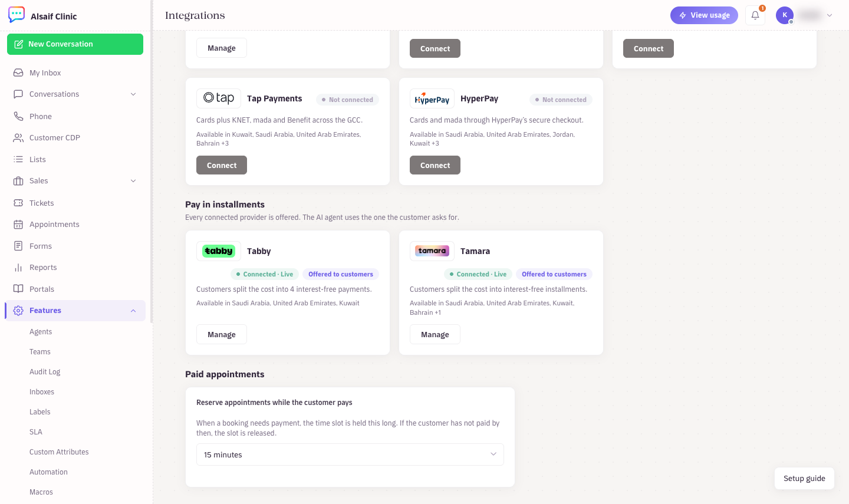Manage the Tamara integration
Viewport: 849px width, 504px height.
(435, 334)
